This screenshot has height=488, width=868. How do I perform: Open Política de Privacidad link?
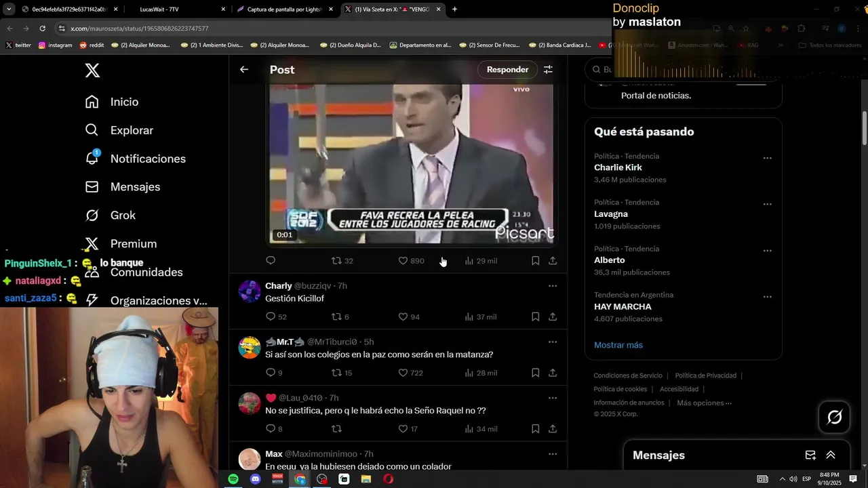(x=705, y=375)
